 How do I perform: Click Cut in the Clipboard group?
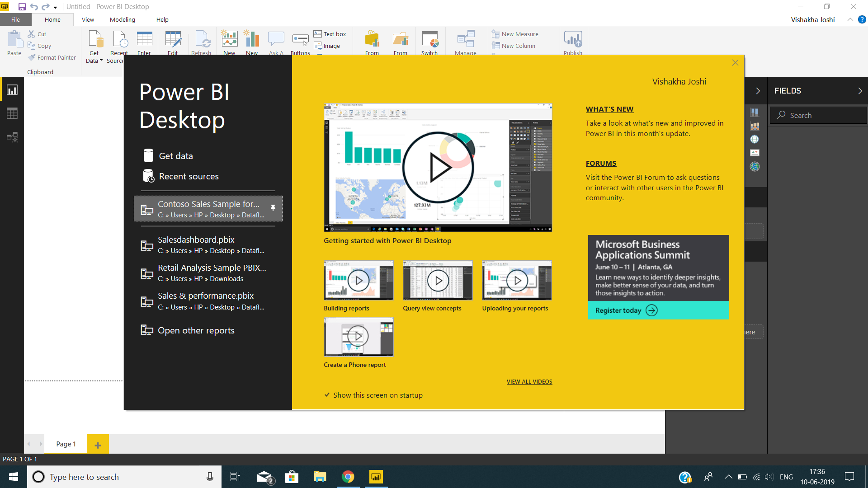pyautogui.click(x=37, y=34)
